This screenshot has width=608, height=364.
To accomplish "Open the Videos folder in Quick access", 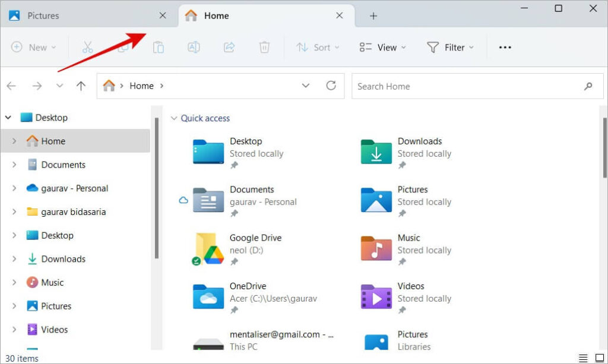I will [406, 297].
